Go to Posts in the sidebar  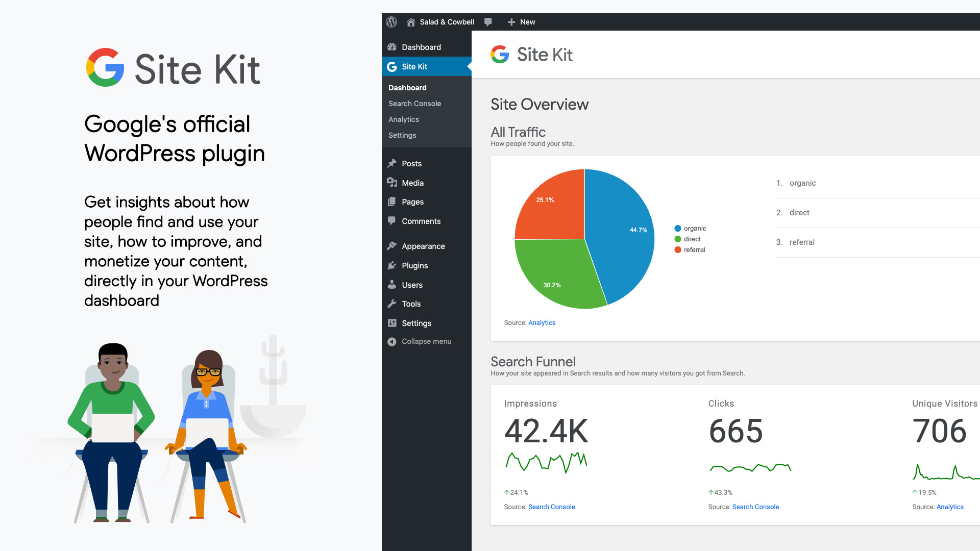click(x=427, y=163)
